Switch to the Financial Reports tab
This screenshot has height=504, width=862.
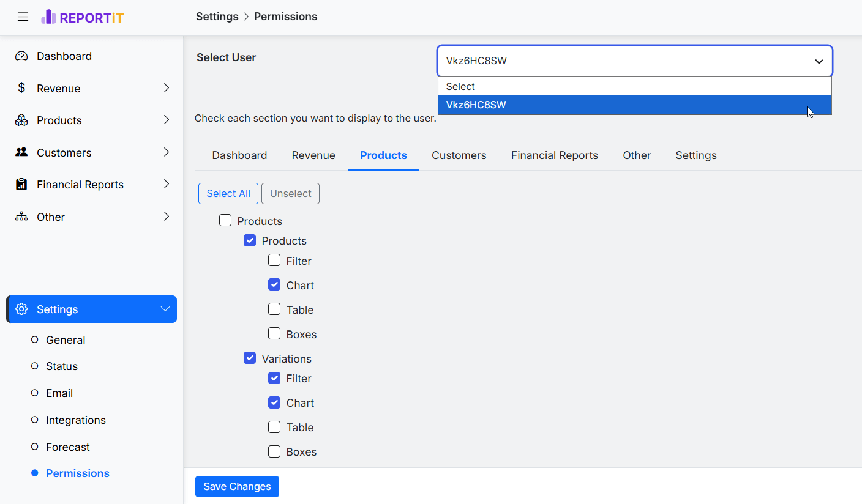point(555,155)
